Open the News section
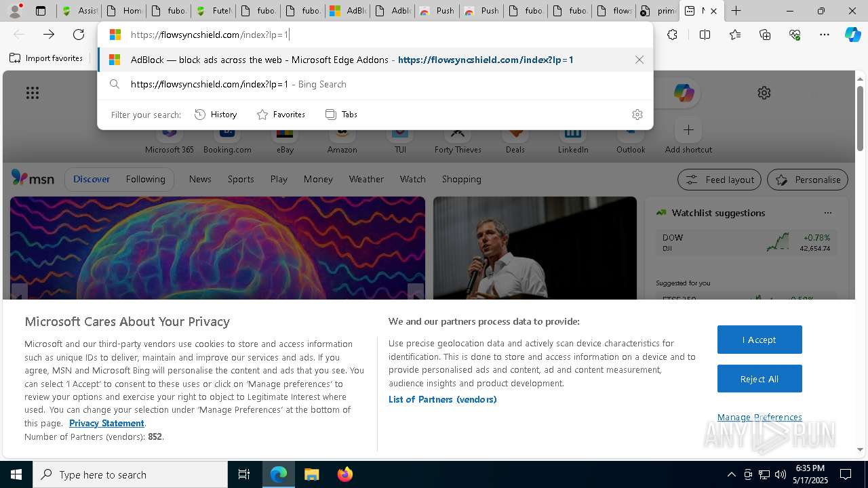 [x=200, y=179]
